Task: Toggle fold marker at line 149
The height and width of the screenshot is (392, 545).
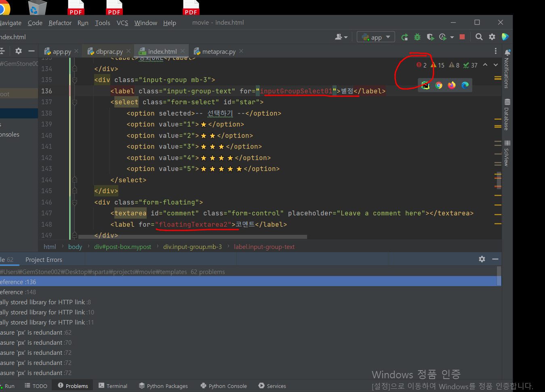Action: click(x=75, y=235)
